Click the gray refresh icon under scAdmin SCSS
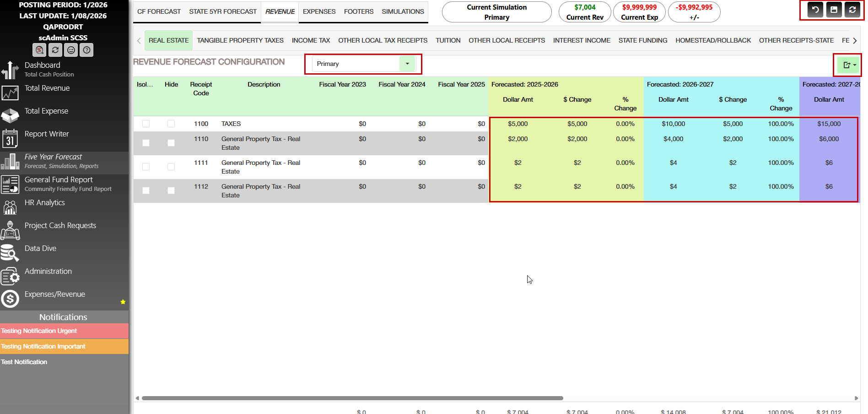The image size is (868, 414). (x=55, y=50)
